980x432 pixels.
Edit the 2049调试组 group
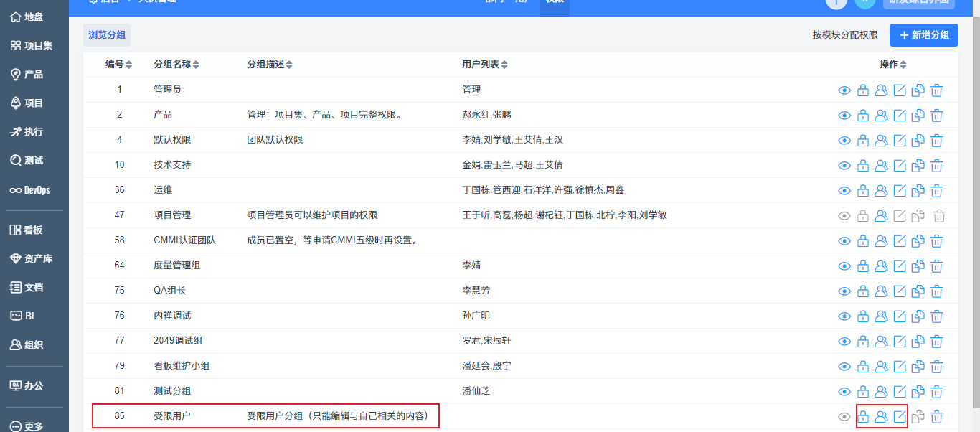(x=900, y=342)
